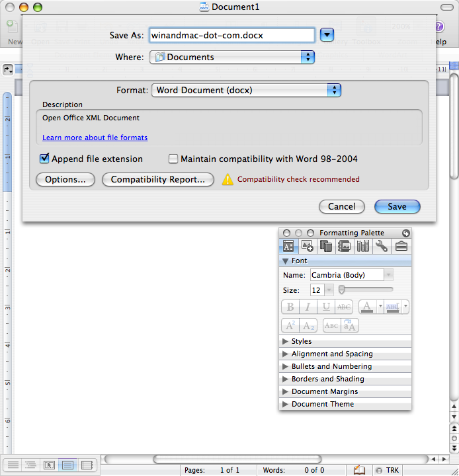Switch to Outline view button

pos(31,465)
